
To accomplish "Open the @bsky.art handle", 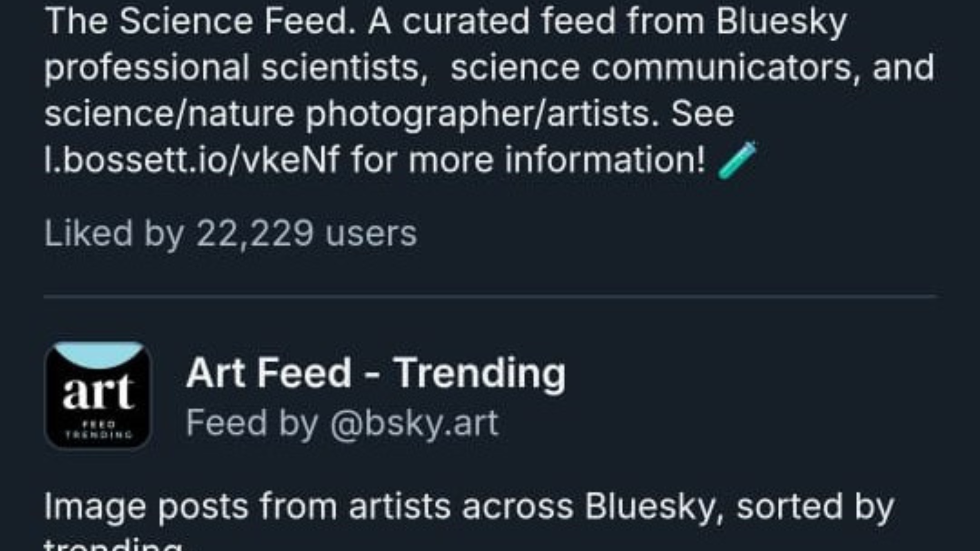I will [414, 423].
